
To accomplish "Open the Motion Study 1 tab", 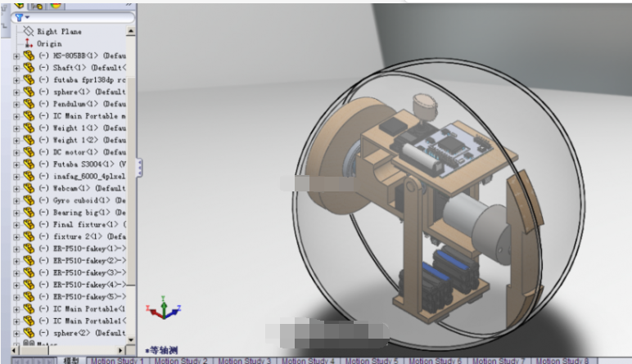I will 117,361.
